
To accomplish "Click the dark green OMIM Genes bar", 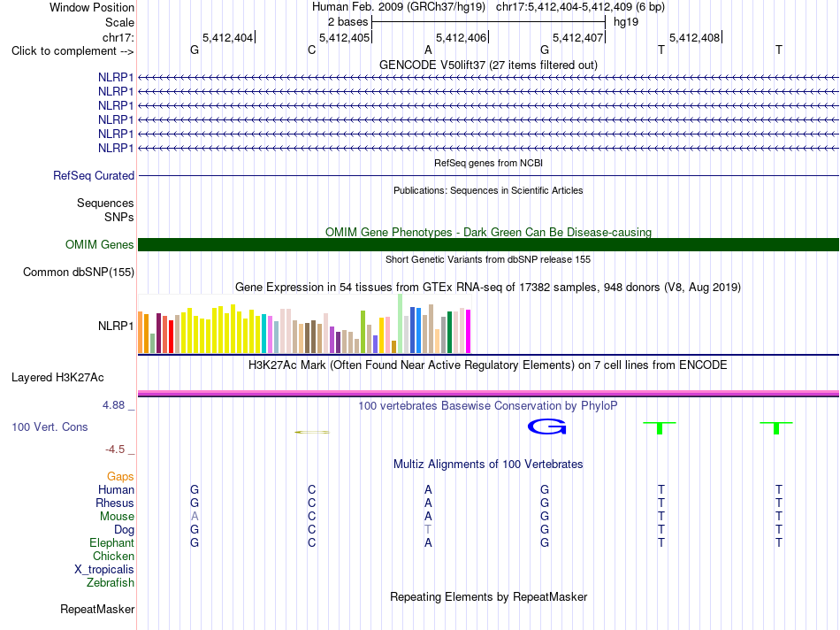I will point(488,244).
